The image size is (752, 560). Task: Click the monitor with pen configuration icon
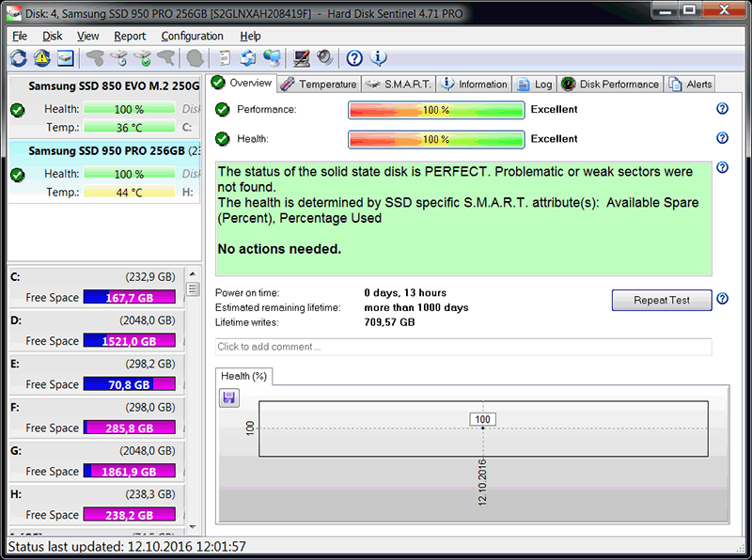point(301,58)
